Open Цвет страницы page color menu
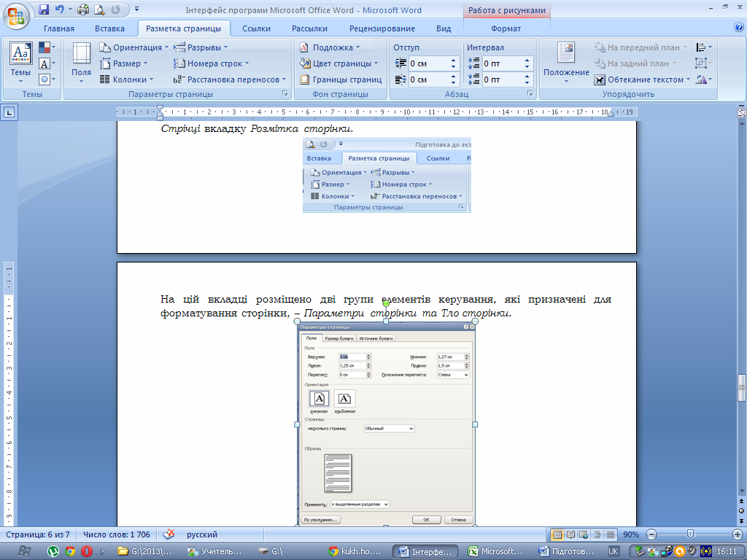The image size is (747, 560). (338, 63)
